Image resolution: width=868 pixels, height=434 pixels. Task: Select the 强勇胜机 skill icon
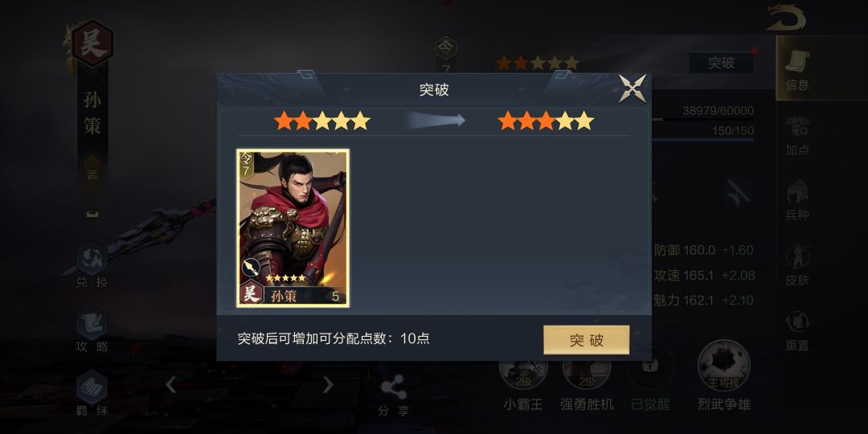(x=587, y=385)
